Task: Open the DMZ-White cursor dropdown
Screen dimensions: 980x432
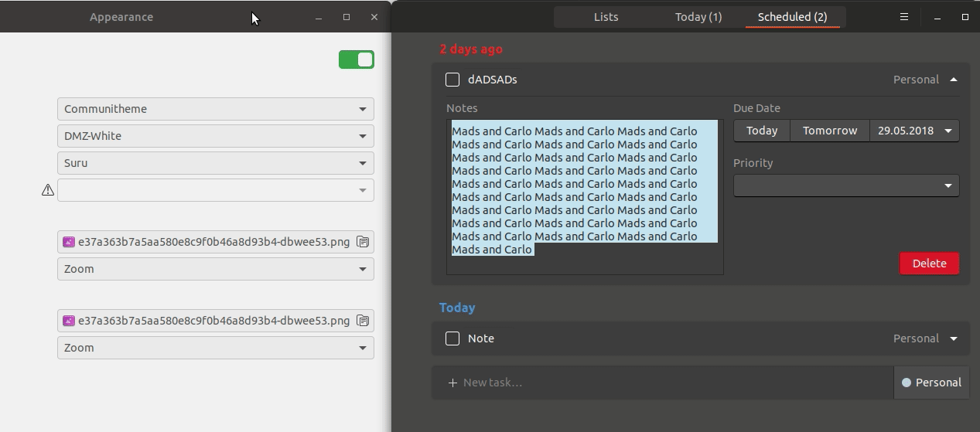Action: [216, 136]
